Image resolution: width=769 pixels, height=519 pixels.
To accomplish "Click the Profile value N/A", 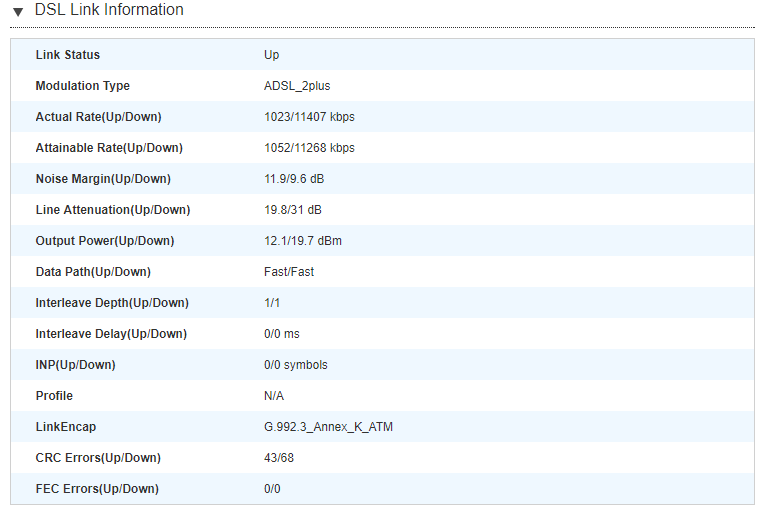I will pos(274,396).
